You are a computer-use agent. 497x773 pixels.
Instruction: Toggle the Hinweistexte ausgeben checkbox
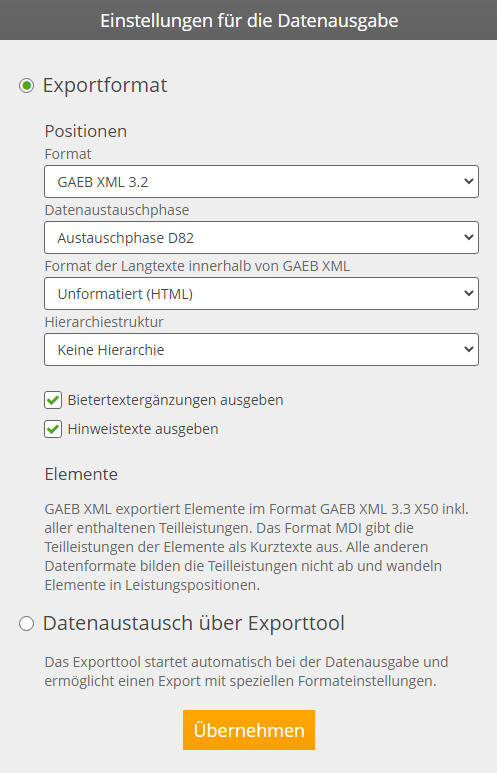coord(53,429)
